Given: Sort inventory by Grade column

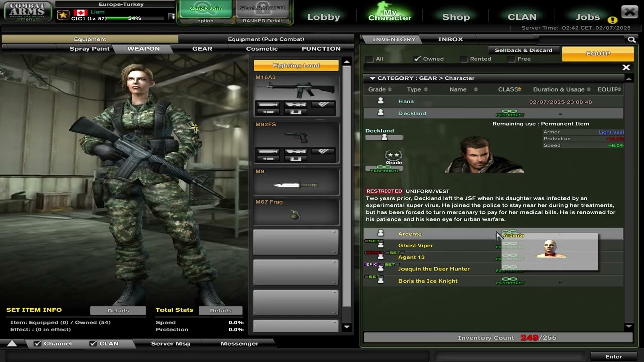Looking at the screenshot, I should (380, 89).
